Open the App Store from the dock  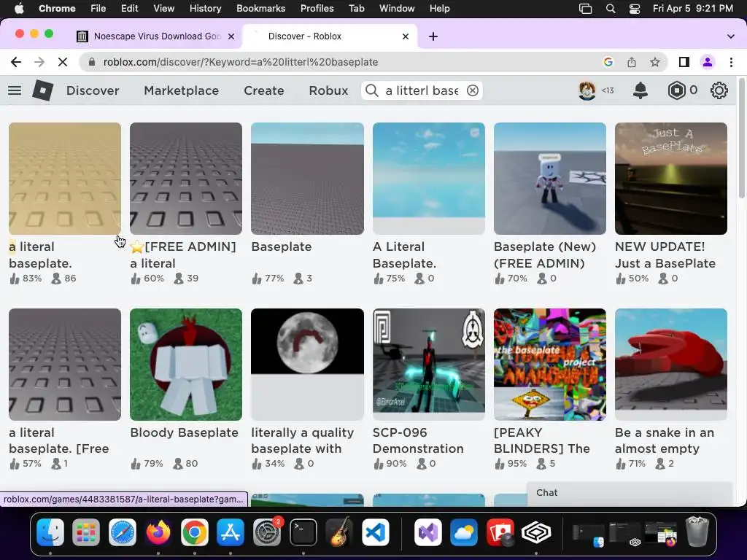coord(231,532)
